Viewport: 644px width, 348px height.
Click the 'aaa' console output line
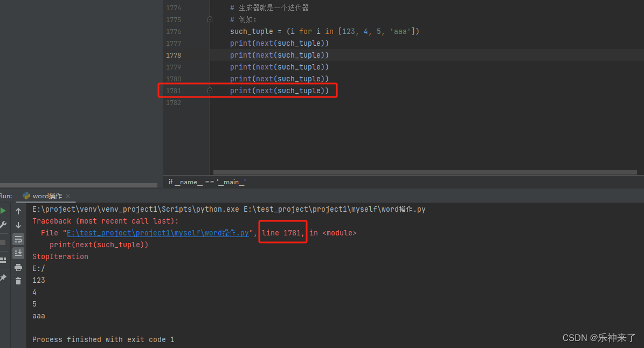click(x=39, y=316)
